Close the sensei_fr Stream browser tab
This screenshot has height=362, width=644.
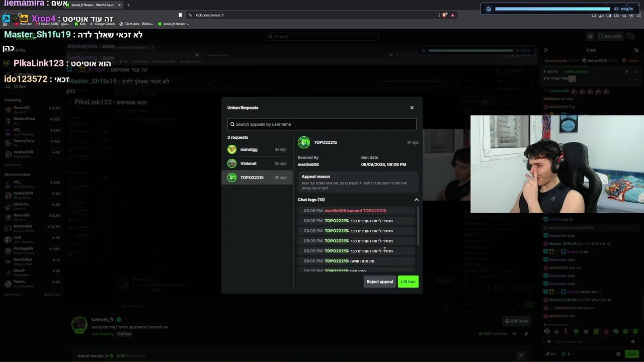119,5
